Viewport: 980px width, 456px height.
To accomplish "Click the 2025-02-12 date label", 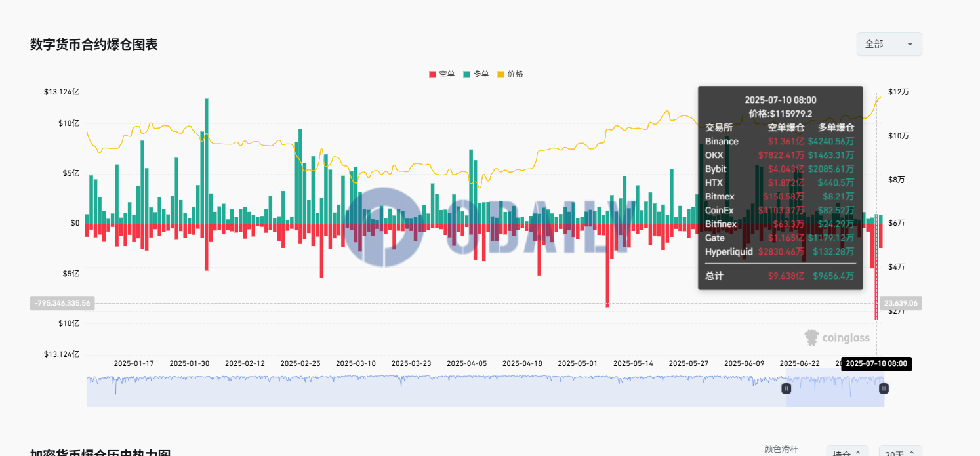I will pyautogui.click(x=245, y=363).
